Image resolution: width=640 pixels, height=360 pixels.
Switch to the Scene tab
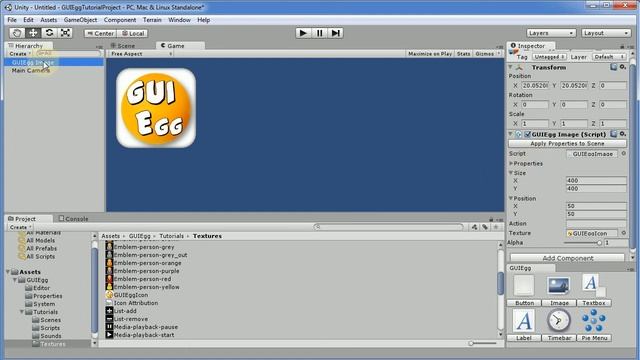click(123, 46)
